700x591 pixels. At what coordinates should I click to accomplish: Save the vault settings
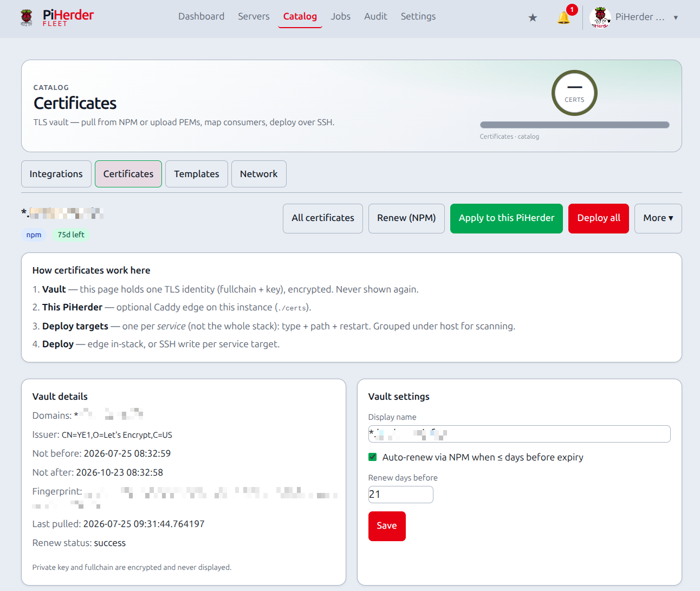(387, 526)
